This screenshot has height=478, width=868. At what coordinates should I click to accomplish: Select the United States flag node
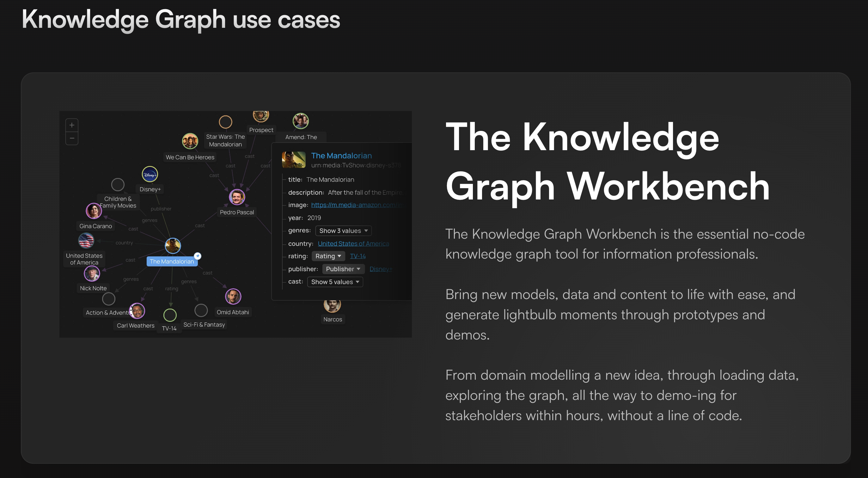tap(86, 241)
